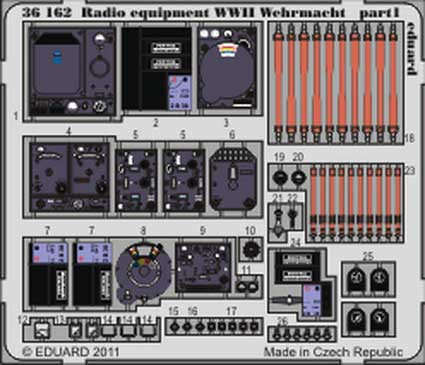Click the radio rack assembly part 24

299,283
